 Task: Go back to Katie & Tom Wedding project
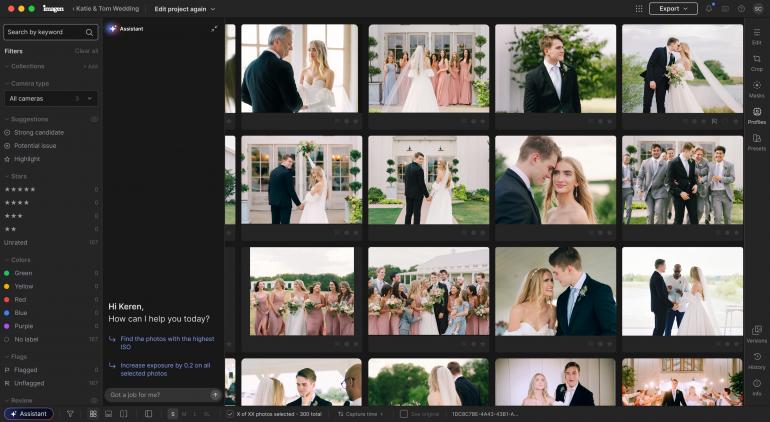pyautogui.click(x=106, y=9)
